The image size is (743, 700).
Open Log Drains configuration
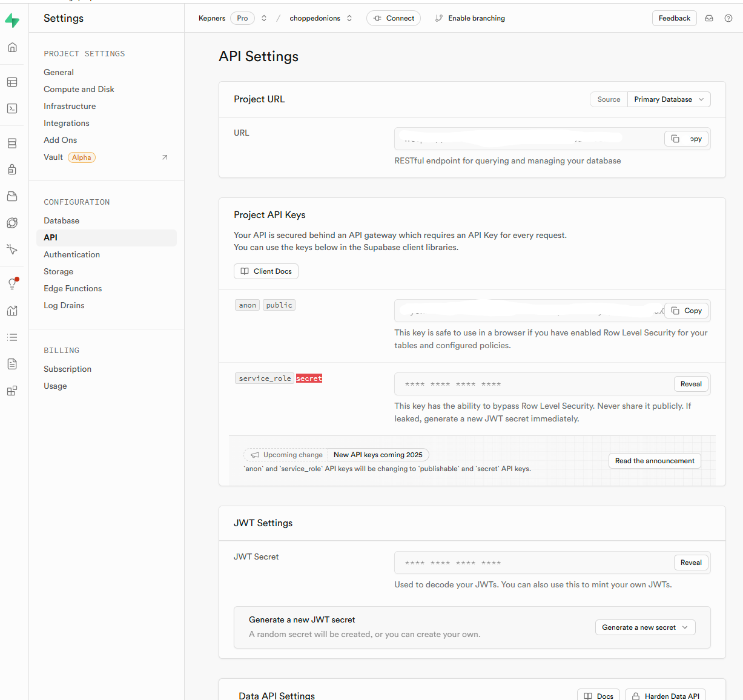click(64, 305)
